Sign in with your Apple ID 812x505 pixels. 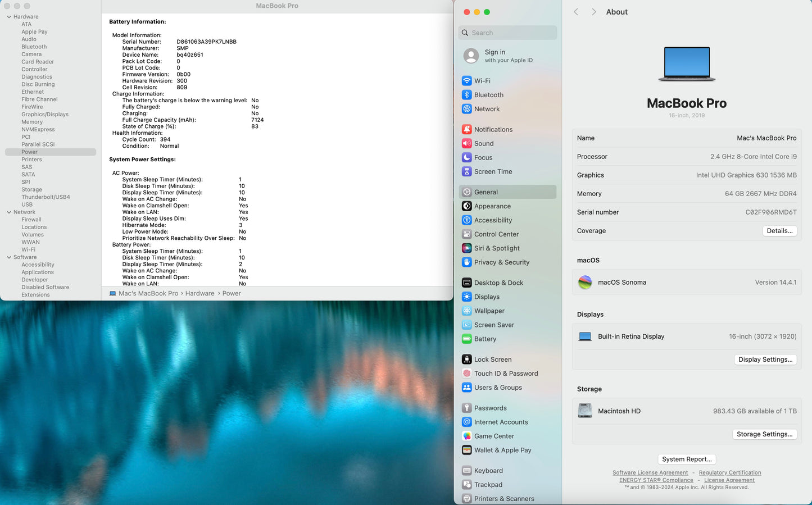[x=507, y=56]
